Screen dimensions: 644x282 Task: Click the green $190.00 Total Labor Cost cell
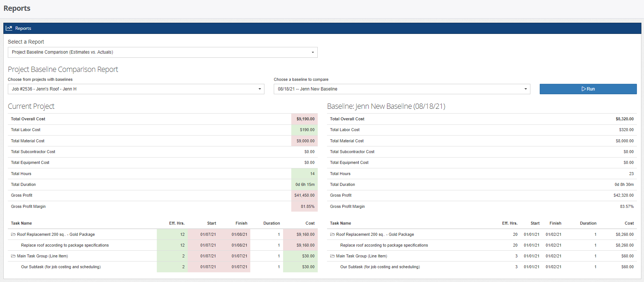307,130
